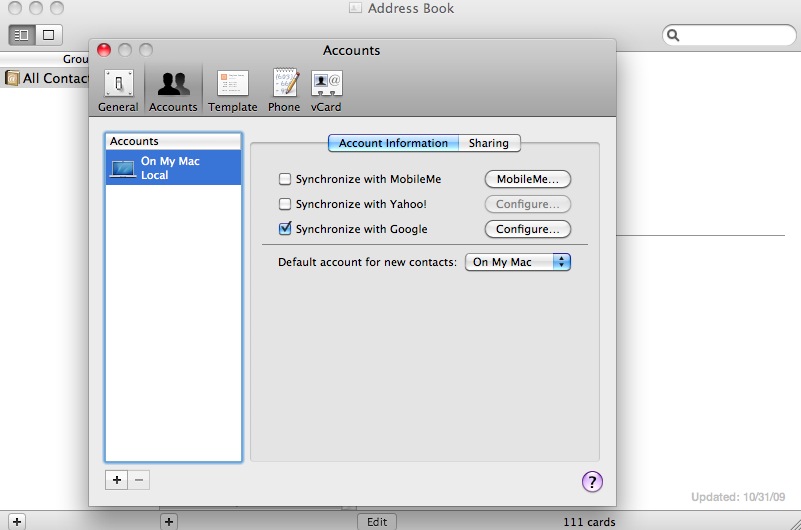Open the Template preferences pane
801x530 pixels.
(x=232, y=90)
